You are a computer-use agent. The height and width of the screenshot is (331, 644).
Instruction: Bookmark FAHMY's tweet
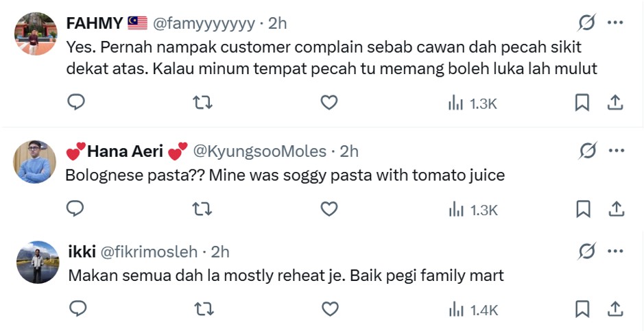pyautogui.click(x=582, y=103)
